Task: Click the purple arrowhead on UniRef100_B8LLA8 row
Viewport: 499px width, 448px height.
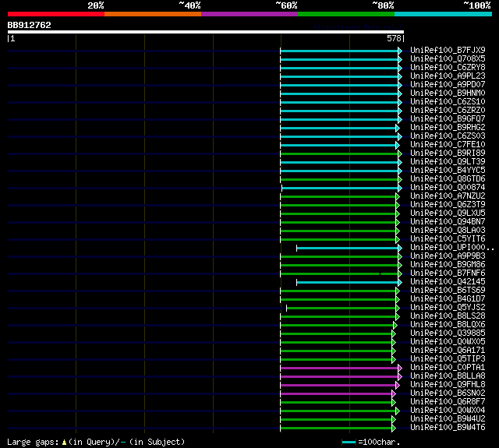Action: [400, 377]
